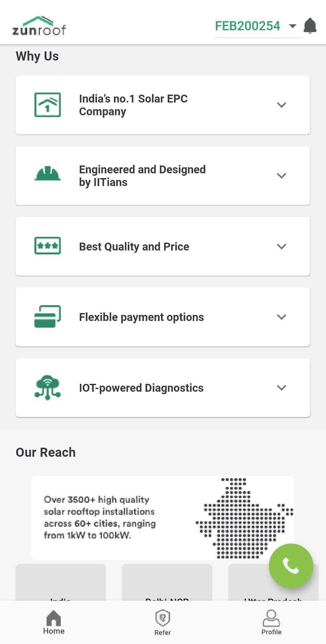
Task: Tap the three-star rating icon
Action: 47,246
